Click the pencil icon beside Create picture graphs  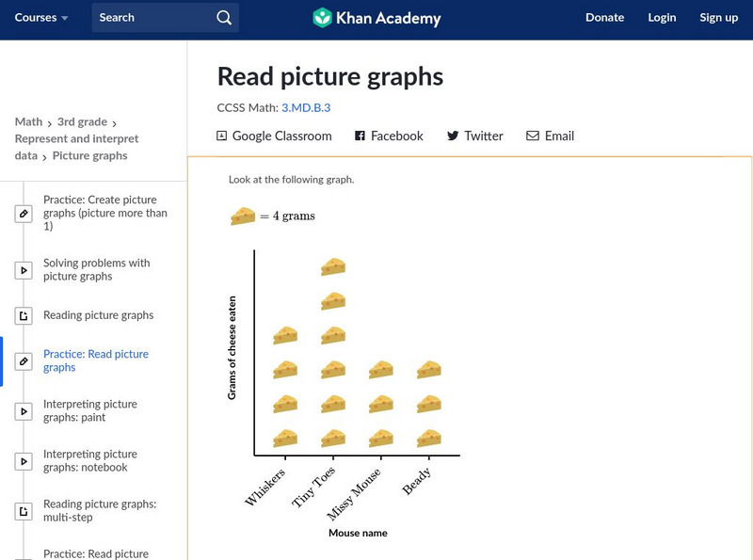tap(24, 214)
